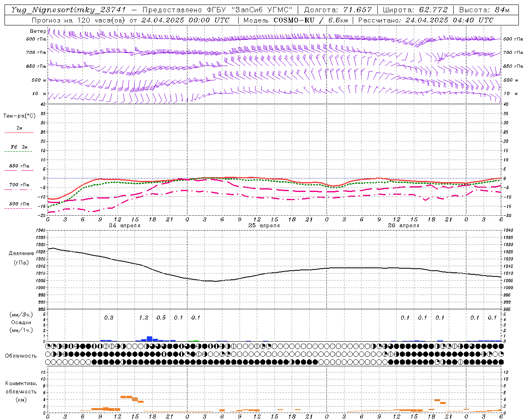Click the 'Осадки' precipitation label
This screenshot has width=525, height=420.
[x=21, y=322]
